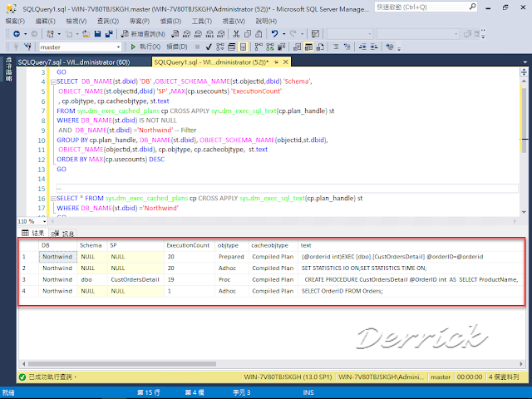The image size is (532, 399).
Task: Click the ExecutionCount column header
Action: click(x=188, y=245)
